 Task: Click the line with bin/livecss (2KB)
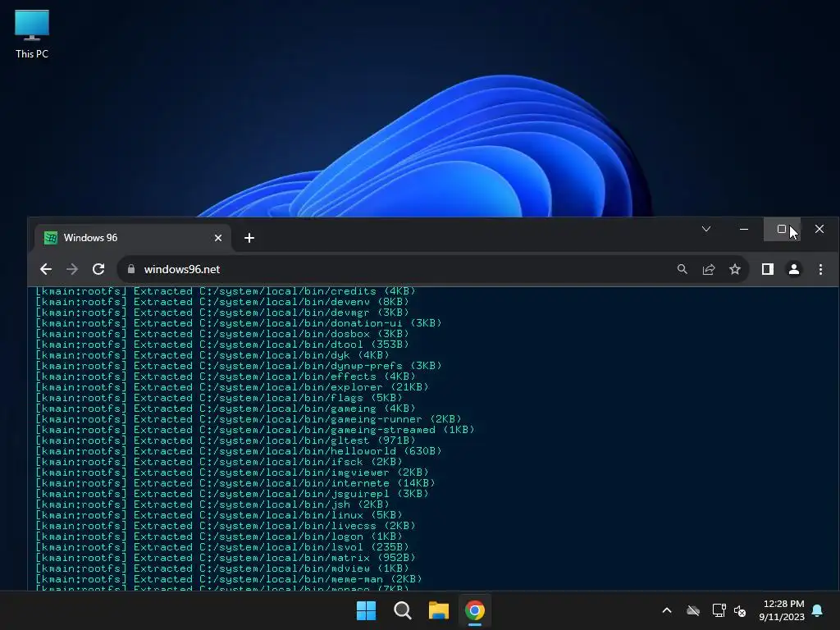coord(226,526)
